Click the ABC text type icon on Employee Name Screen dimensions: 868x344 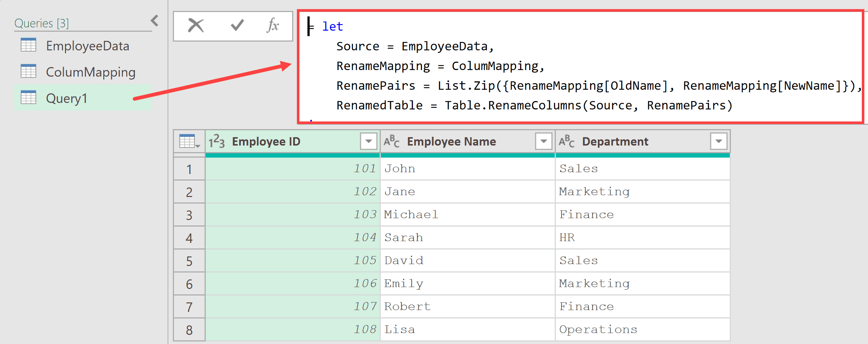click(391, 141)
